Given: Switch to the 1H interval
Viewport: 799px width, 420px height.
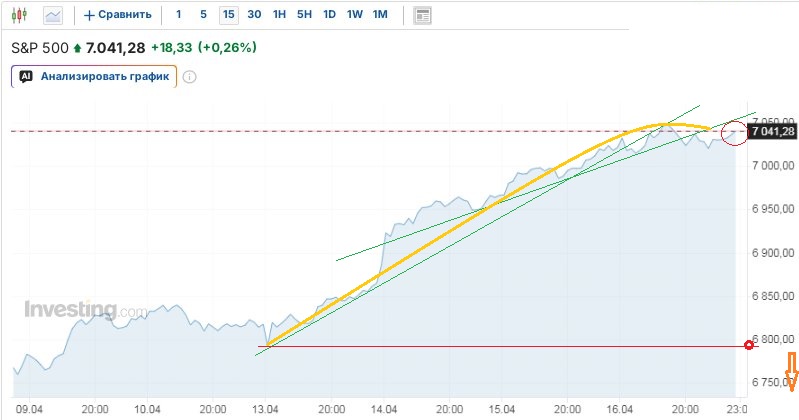Looking at the screenshot, I should click(279, 15).
